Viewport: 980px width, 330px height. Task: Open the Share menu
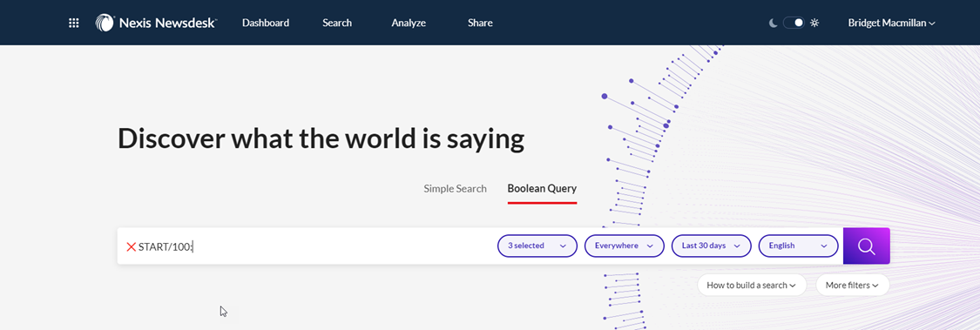click(480, 24)
